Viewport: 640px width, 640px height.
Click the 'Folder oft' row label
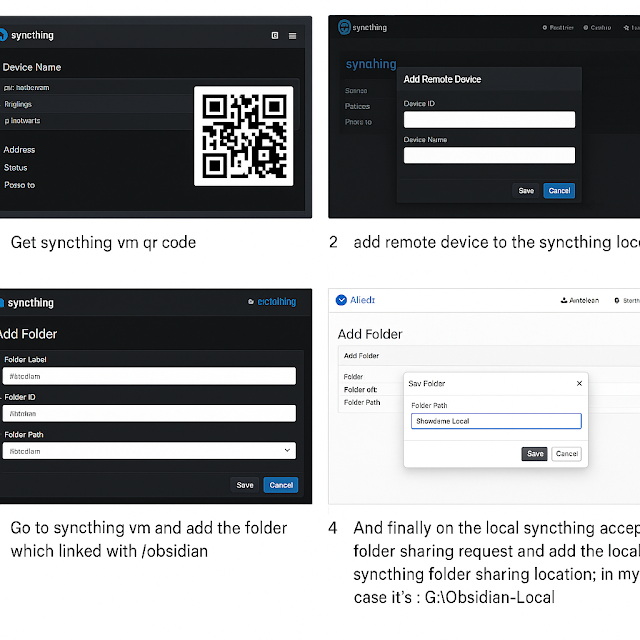(360, 389)
